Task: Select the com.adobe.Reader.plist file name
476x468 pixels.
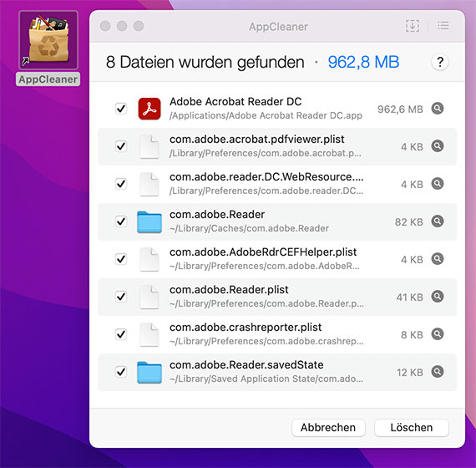Action: pos(229,290)
